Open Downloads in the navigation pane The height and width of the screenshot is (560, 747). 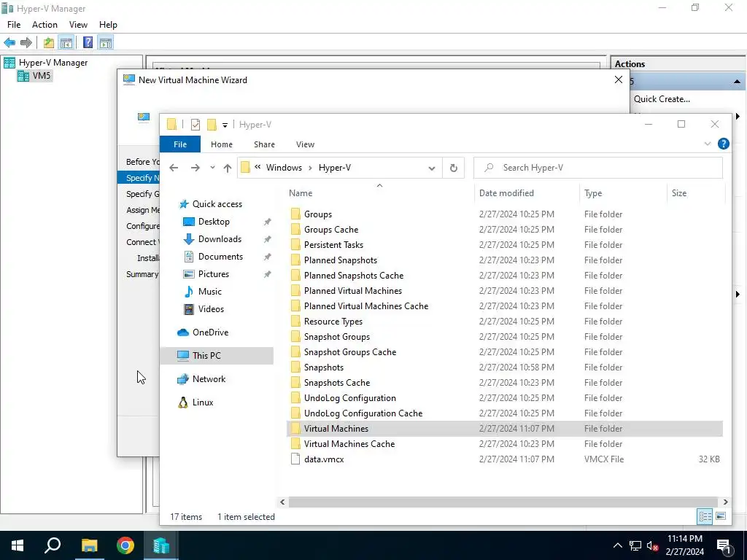pyautogui.click(x=220, y=239)
